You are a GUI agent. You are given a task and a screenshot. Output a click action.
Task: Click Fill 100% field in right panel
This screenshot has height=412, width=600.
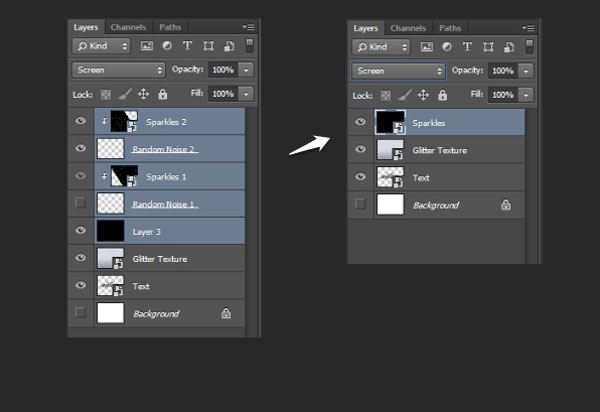click(x=503, y=95)
